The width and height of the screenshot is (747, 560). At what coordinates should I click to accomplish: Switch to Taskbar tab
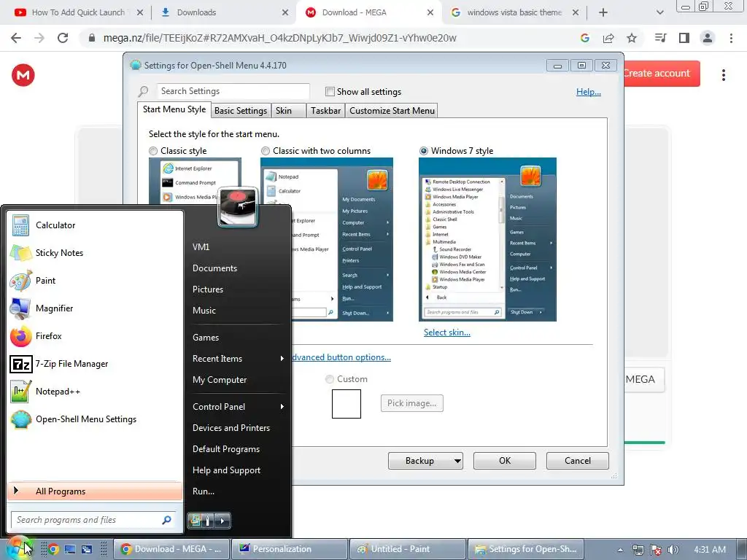coord(325,111)
